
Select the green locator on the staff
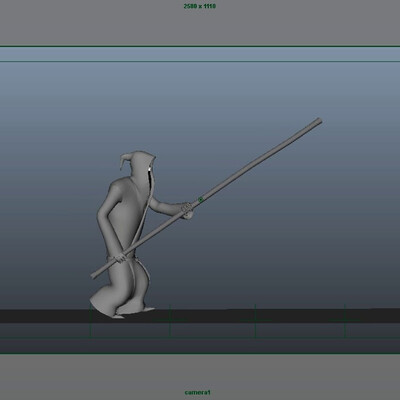point(201,200)
